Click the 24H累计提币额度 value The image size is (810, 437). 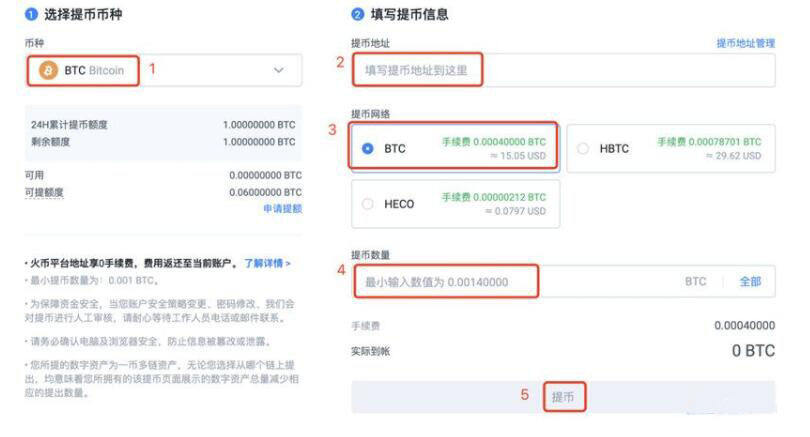tap(259, 125)
